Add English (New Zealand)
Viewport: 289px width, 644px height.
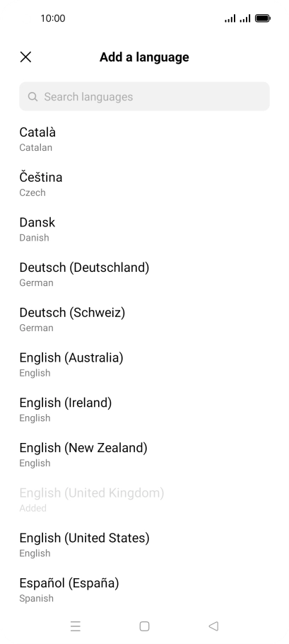pos(144,455)
